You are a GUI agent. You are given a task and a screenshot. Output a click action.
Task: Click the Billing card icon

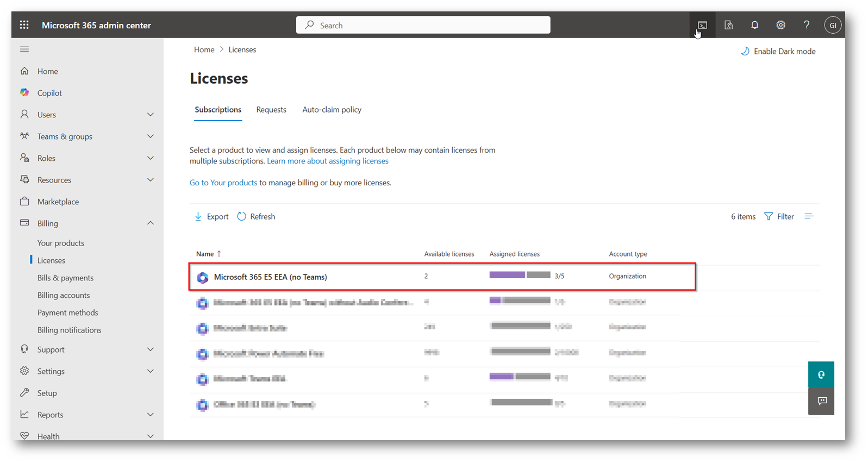point(24,223)
